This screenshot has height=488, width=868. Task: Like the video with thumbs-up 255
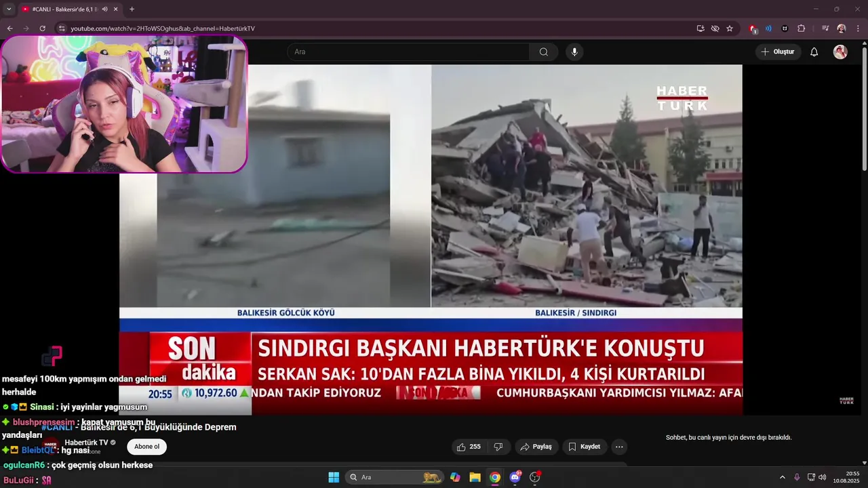coord(469,447)
